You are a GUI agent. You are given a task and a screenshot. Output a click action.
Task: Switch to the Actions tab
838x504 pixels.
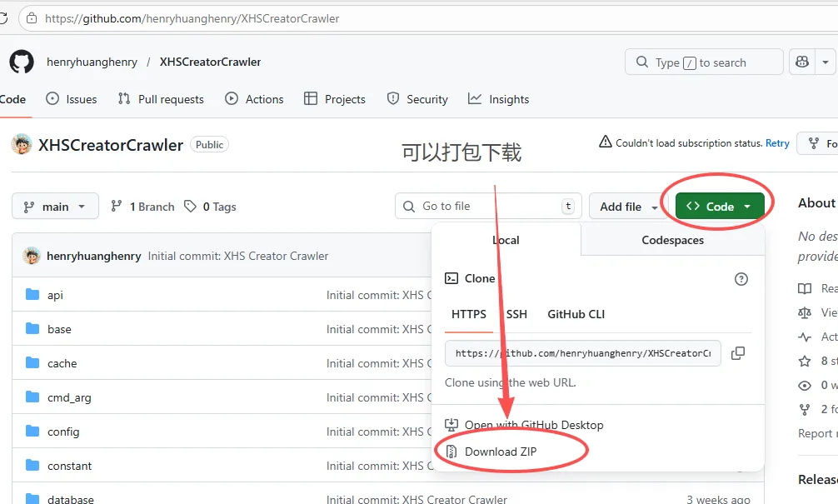[254, 99]
